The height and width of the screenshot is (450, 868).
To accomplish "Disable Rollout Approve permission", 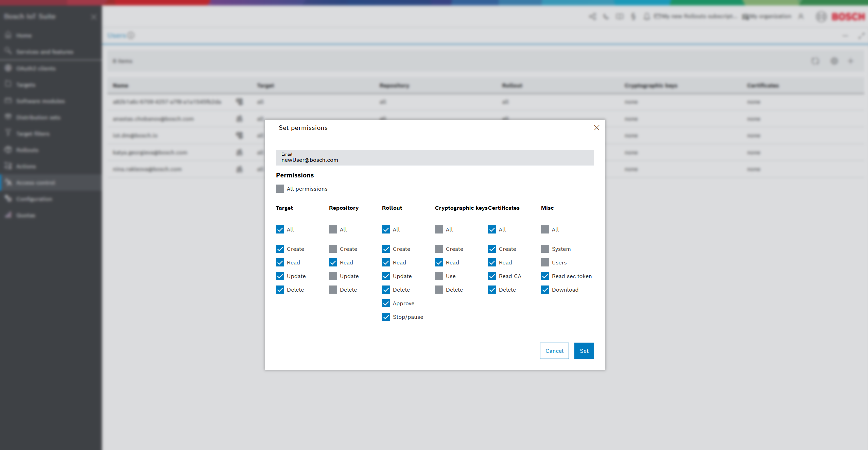I will (386, 303).
